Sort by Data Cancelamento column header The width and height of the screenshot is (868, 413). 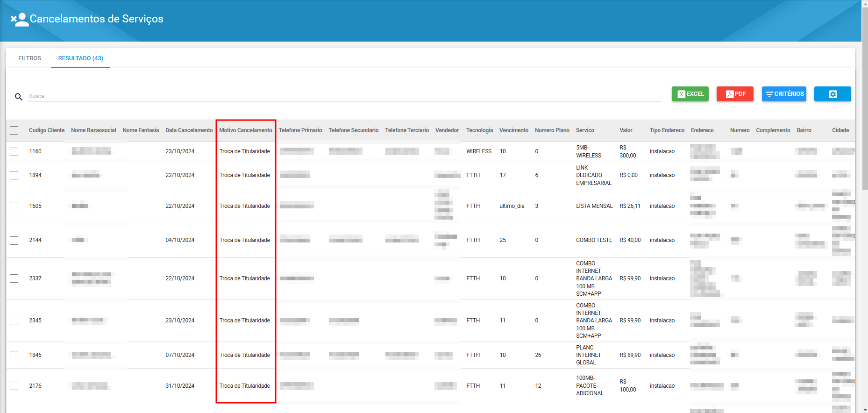tap(189, 130)
